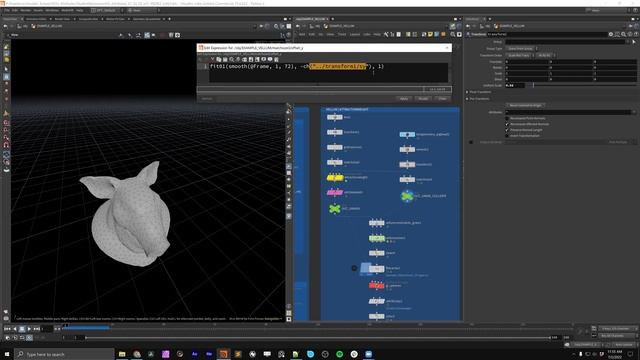Open the File menu in main menu bar
The image size is (640, 360).
click(x=7, y=10)
